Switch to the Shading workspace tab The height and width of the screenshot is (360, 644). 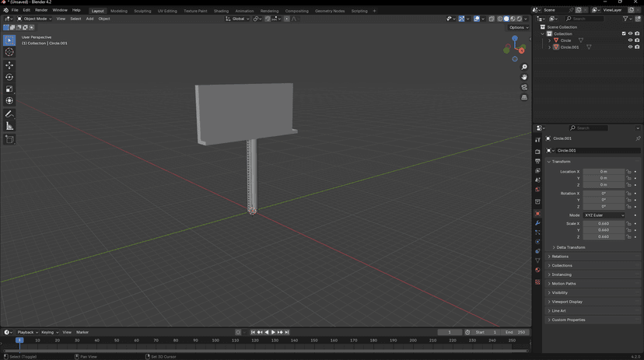click(x=221, y=11)
